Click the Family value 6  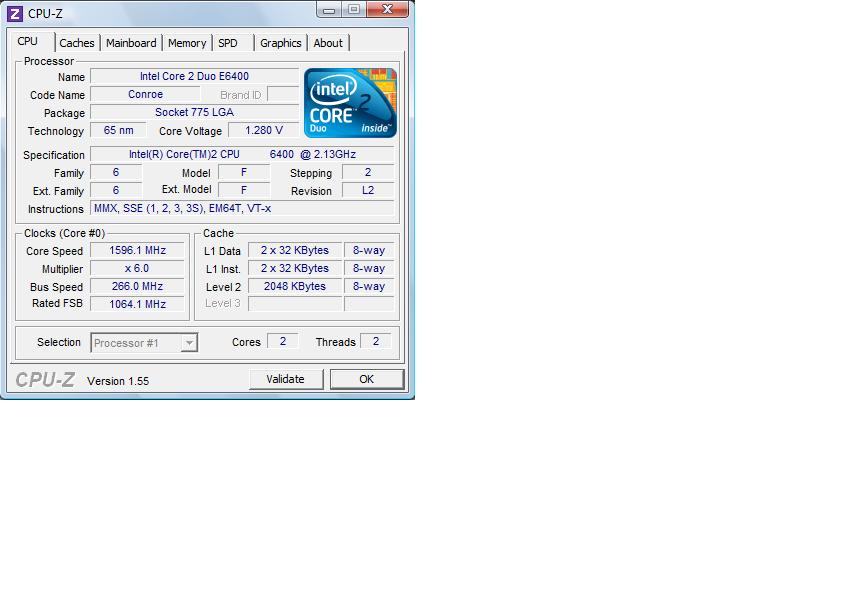click(116, 173)
